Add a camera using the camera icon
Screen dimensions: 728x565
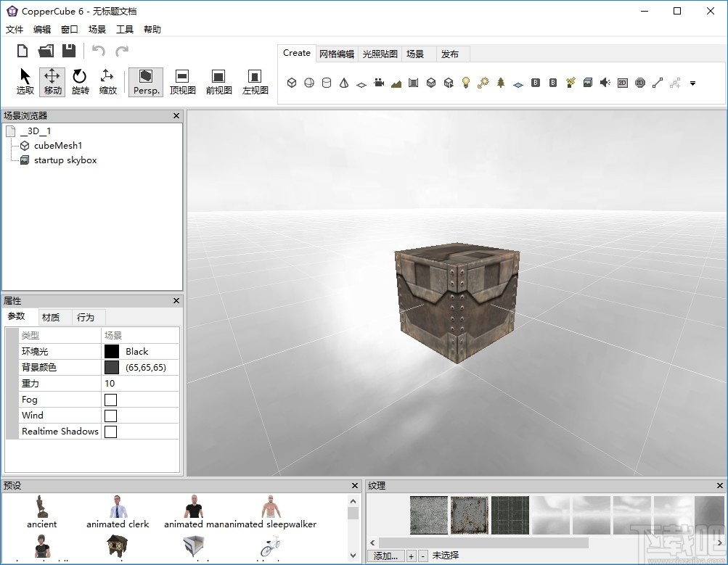tap(378, 83)
